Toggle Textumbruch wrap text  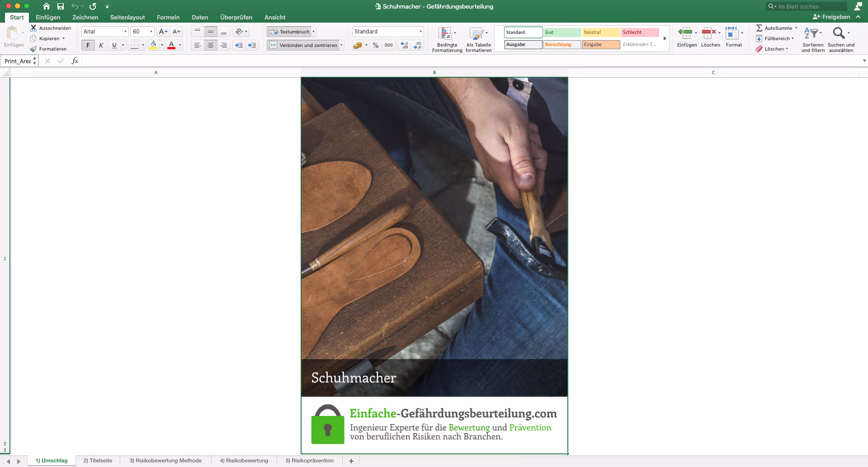289,32
